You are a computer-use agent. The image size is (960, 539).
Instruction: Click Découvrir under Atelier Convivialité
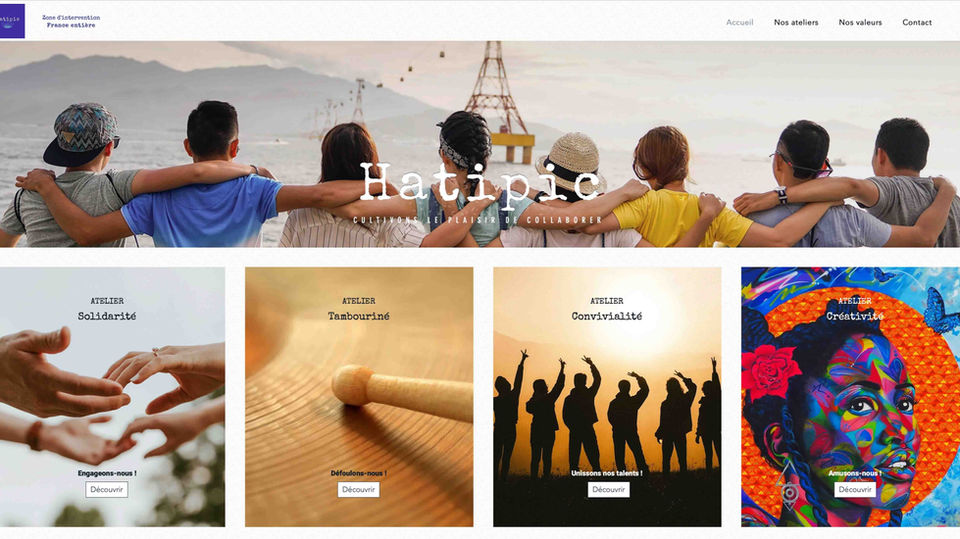[609, 489]
